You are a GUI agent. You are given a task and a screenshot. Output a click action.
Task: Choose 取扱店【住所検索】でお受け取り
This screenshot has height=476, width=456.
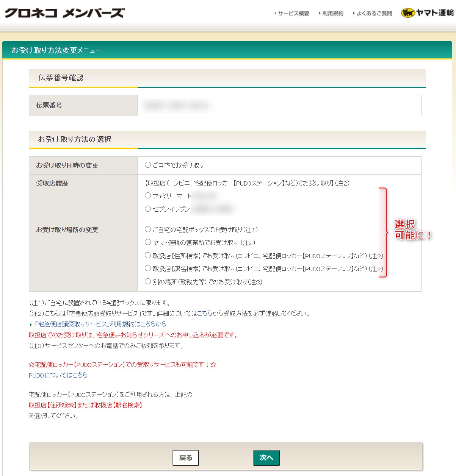coord(147,255)
